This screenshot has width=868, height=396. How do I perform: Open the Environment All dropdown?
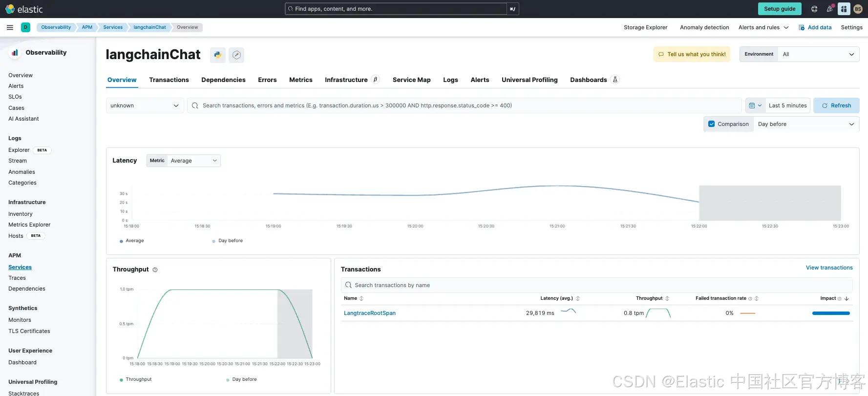click(x=819, y=54)
